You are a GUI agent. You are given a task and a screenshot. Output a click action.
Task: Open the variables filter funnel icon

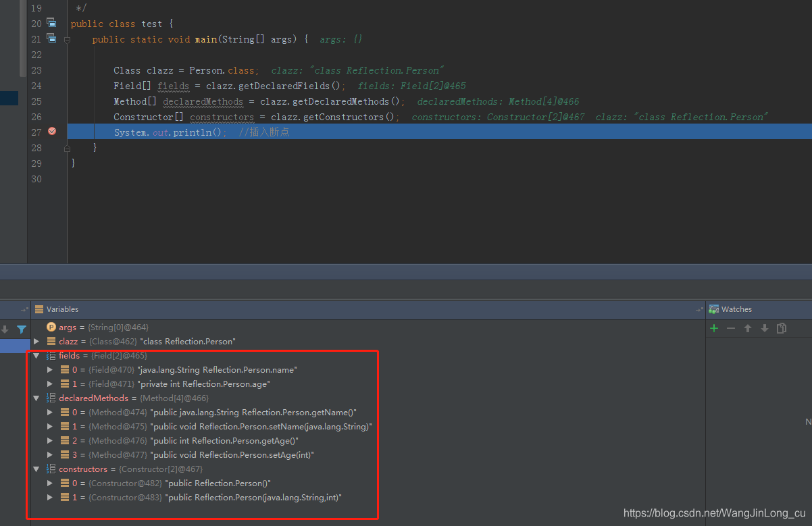(21, 329)
